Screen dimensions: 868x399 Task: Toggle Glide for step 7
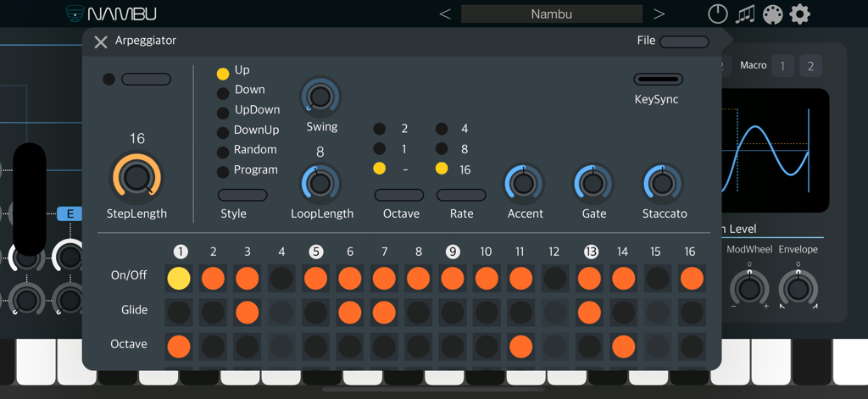(384, 313)
